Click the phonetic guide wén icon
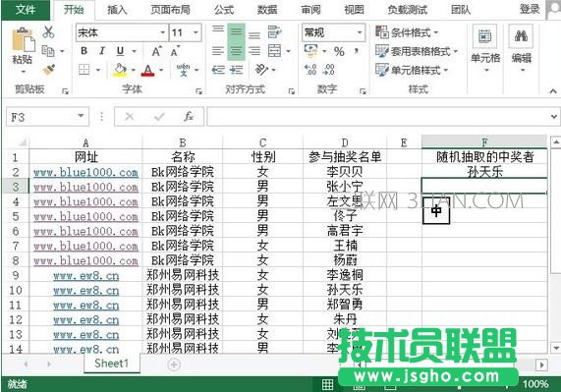The image size is (561, 392). (x=183, y=70)
